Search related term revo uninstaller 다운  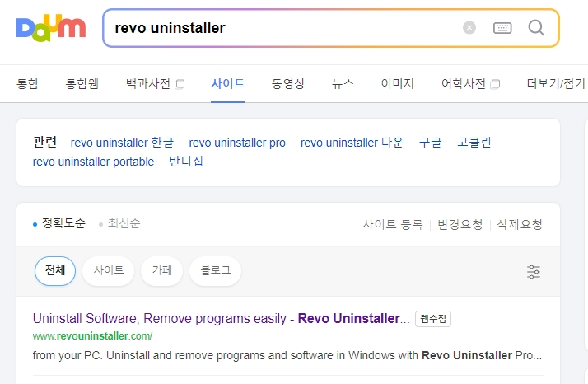[x=352, y=143]
